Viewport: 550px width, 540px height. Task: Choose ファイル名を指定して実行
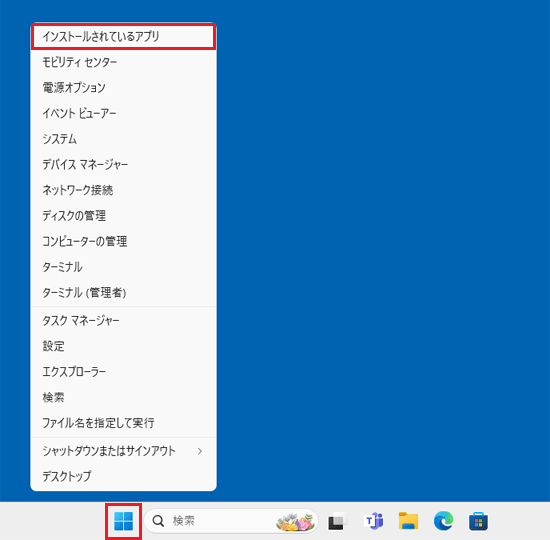[x=123, y=423]
